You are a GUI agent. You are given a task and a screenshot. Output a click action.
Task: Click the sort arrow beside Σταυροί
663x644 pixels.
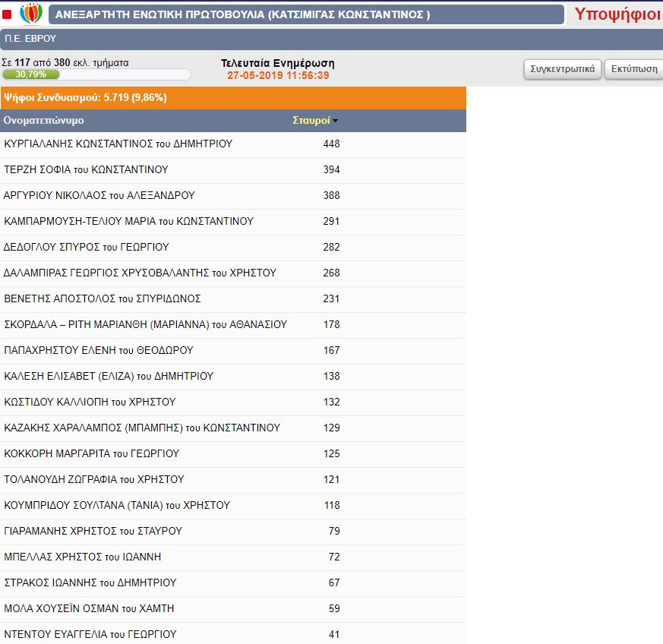tap(336, 121)
